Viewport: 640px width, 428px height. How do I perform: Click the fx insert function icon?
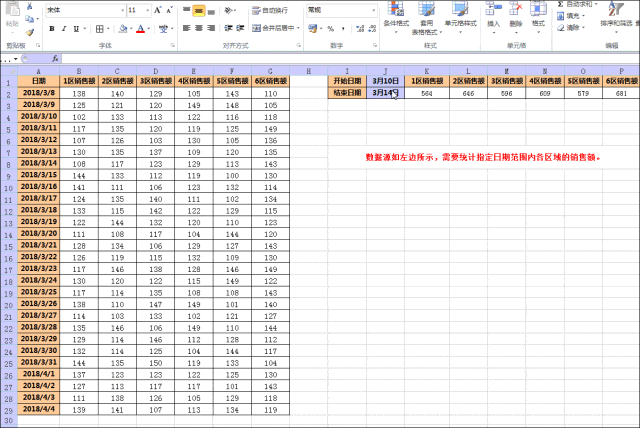[55, 59]
